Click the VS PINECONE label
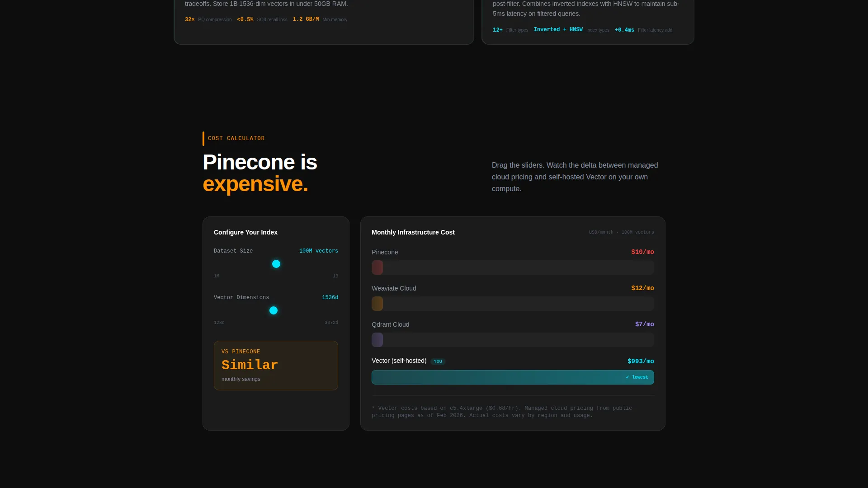This screenshot has height=488, width=868. point(241,352)
